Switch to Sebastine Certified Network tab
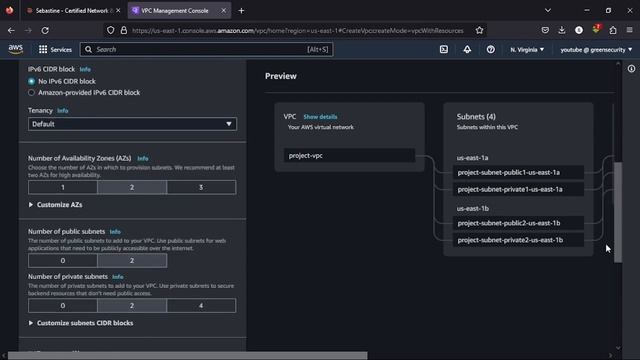Screen dimensions: 640x360 click(73, 11)
